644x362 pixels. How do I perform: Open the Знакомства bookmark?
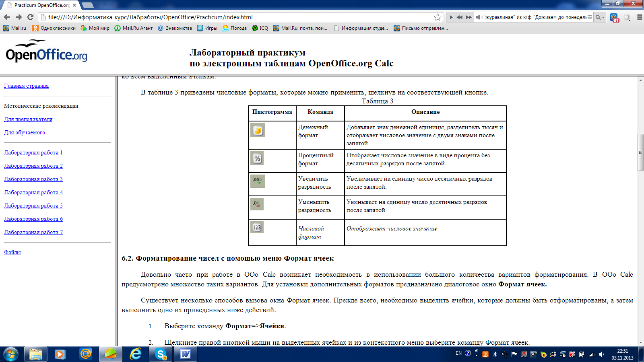coord(175,28)
